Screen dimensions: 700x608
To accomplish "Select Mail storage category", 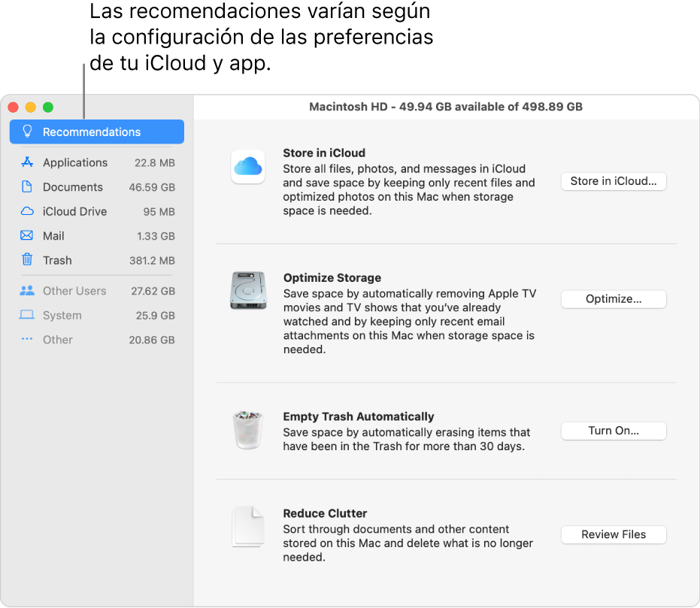I will (x=97, y=235).
